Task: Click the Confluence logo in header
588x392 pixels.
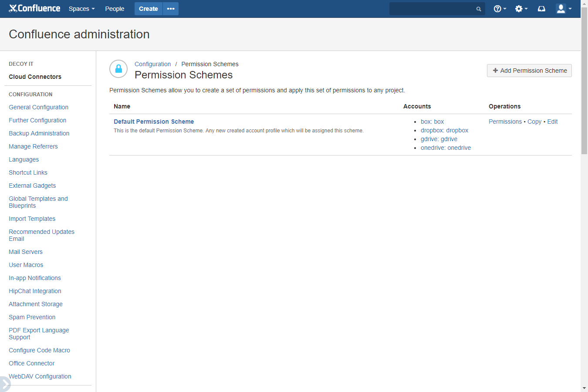Action: pos(34,8)
